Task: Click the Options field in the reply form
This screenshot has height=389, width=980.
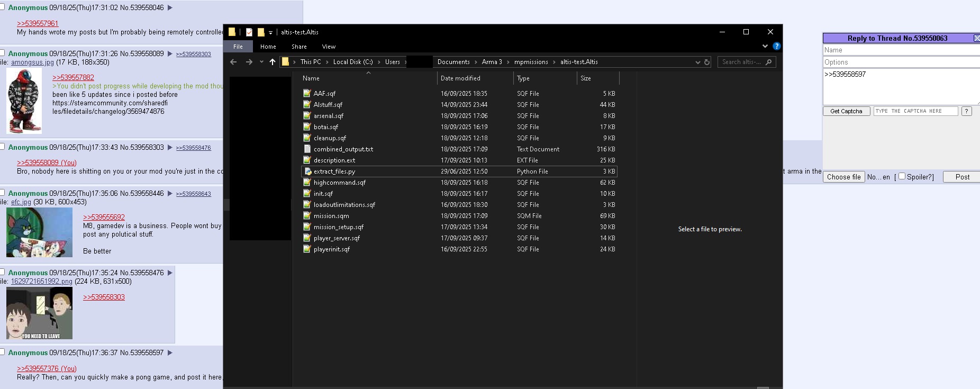Action: pyautogui.click(x=901, y=62)
